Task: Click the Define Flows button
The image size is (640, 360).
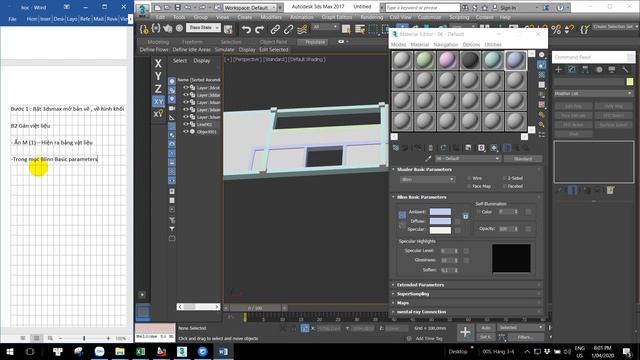Action: 154,49
